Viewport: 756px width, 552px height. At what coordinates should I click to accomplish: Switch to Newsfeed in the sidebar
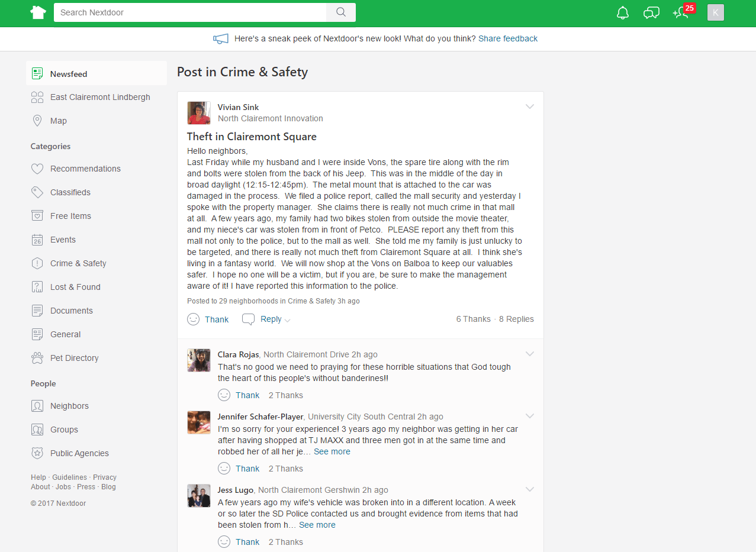pos(69,74)
